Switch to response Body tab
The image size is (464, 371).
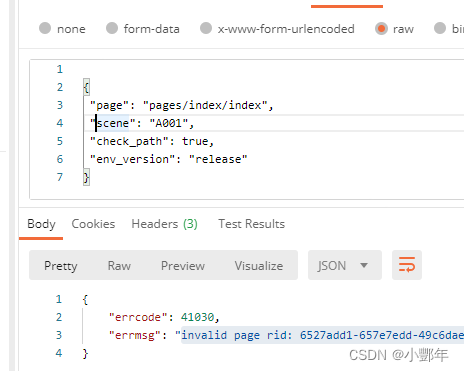pyautogui.click(x=41, y=224)
